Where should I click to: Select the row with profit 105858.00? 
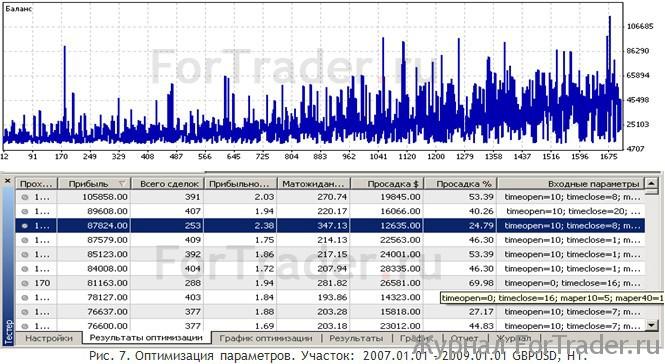pos(330,197)
